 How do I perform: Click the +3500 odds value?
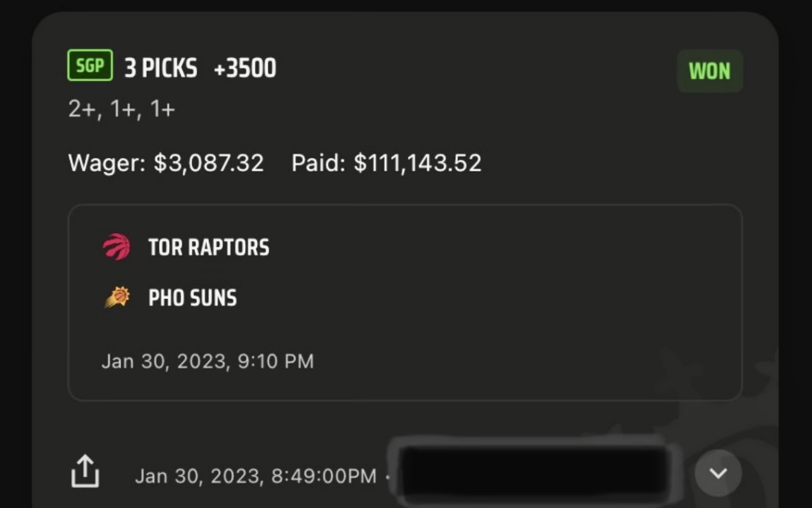click(244, 68)
